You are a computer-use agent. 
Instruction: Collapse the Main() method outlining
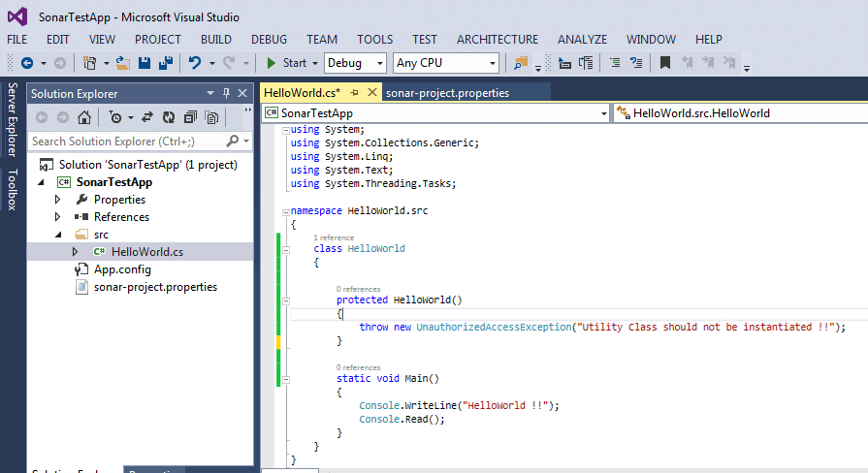pyautogui.click(x=286, y=380)
